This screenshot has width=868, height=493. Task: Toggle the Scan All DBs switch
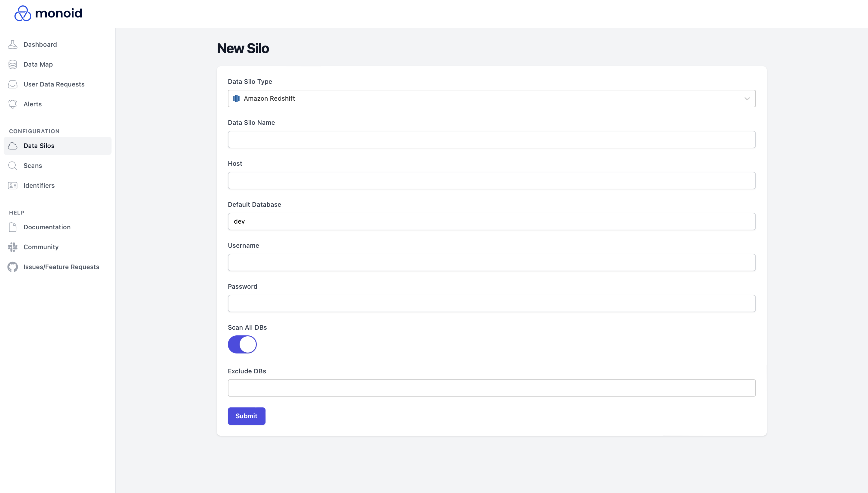click(x=242, y=344)
